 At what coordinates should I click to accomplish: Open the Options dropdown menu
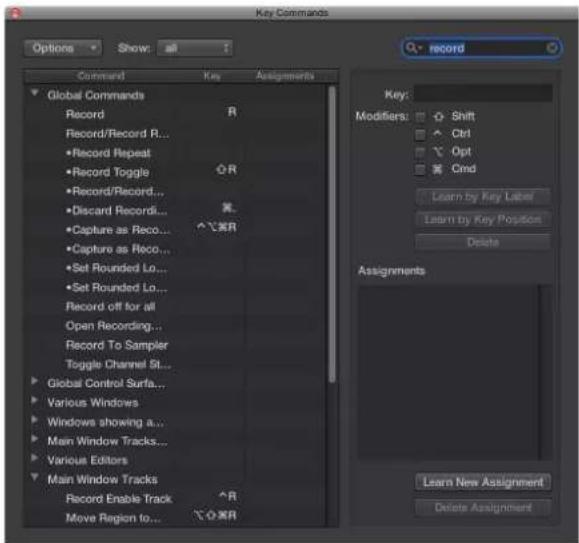(x=63, y=48)
